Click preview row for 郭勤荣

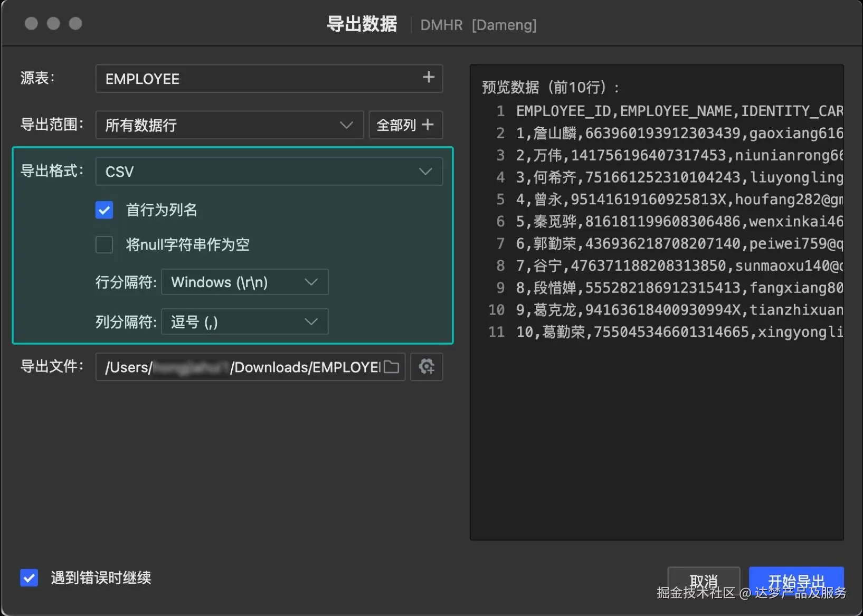point(679,243)
